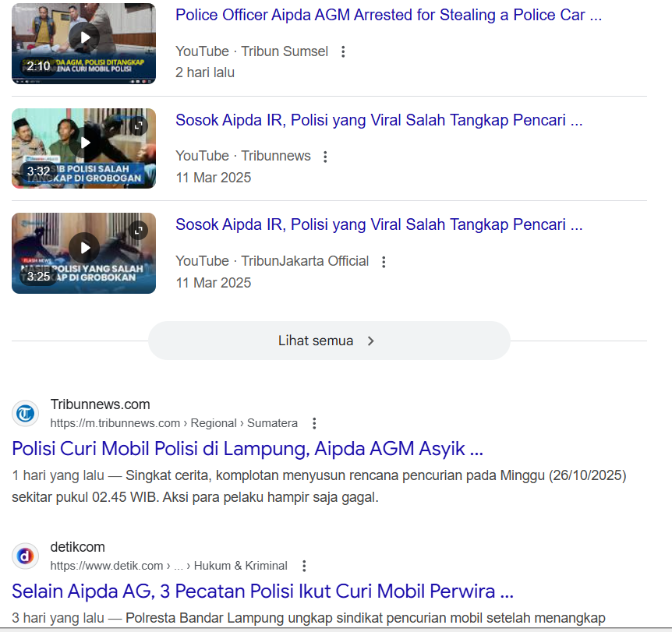Image resolution: width=672 pixels, height=632 pixels.
Task: Click the '1 hari yang lalu' snippet text
Action: [x=58, y=475]
